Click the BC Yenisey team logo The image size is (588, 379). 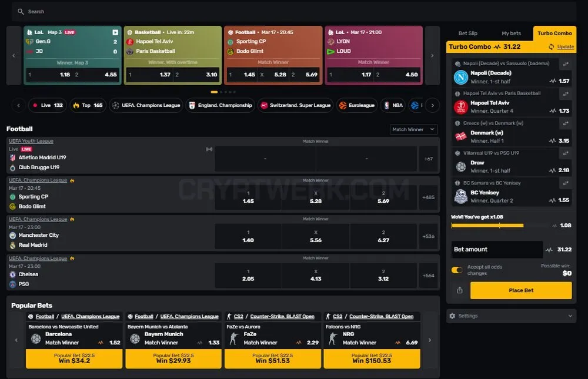tap(461, 196)
